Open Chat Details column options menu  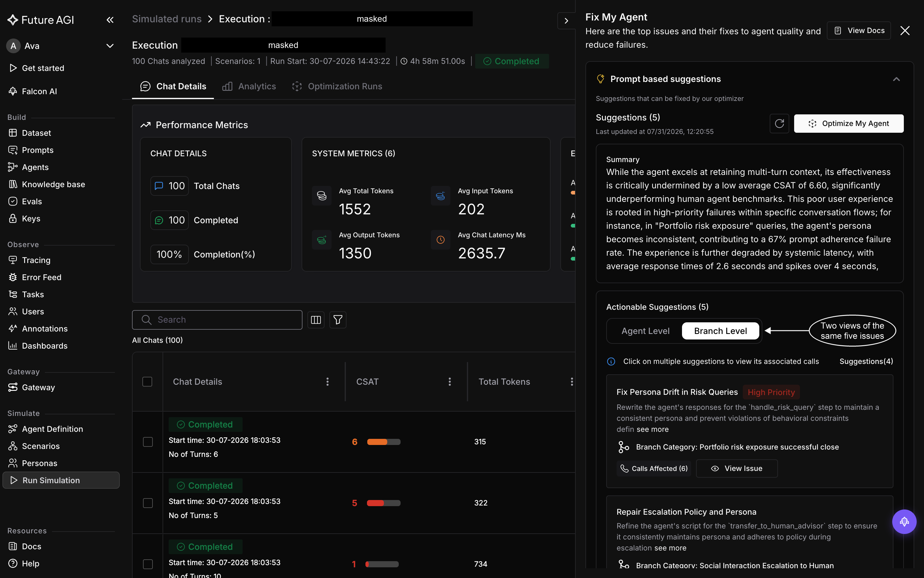(327, 382)
